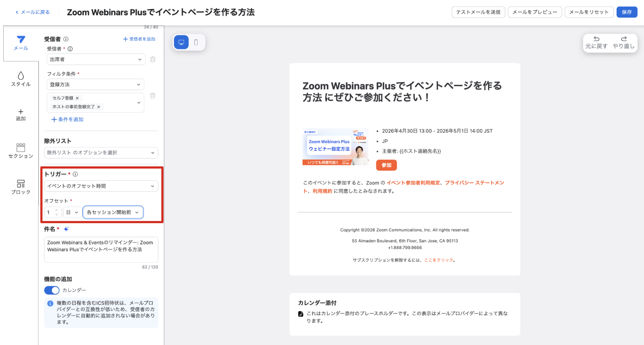Remove the ホストの事前登録完了 tag
The width and height of the screenshot is (644, 345).
coord(98,107)
